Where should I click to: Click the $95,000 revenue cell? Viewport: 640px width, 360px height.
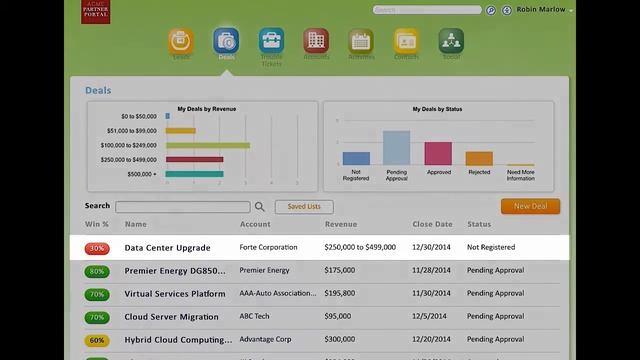click(338, 316)
